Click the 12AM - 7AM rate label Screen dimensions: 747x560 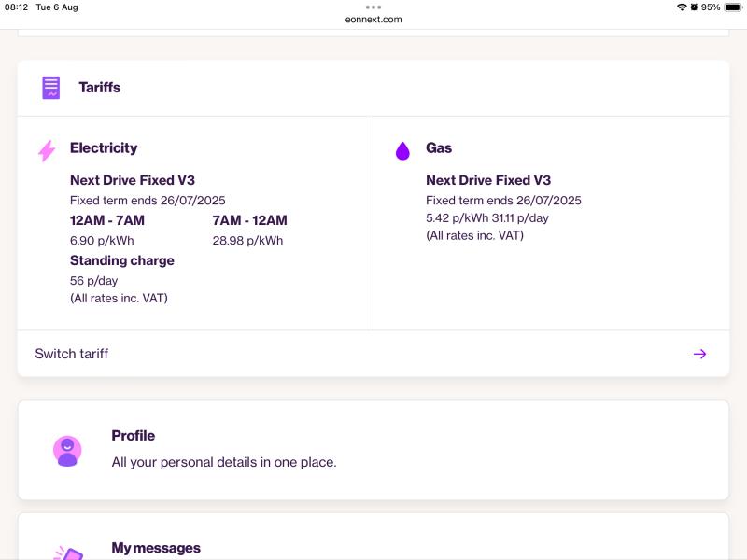(x=107, y=220)
